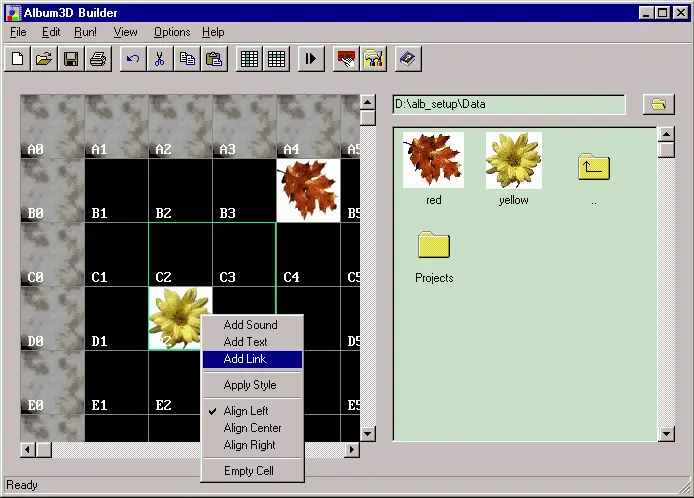The height and width of the screenshot is (498, 694).
Task: Save the album with the floppy disk icon
Action: pos(71,58)
